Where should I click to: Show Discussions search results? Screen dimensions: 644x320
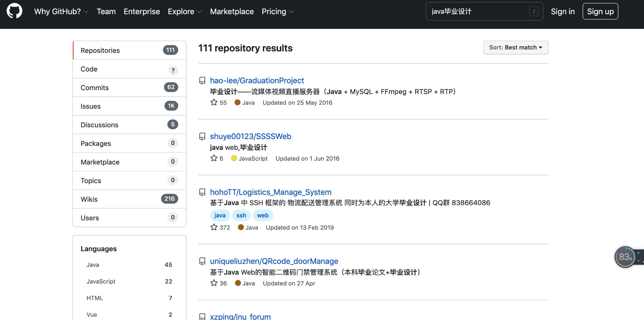(130, 125)
